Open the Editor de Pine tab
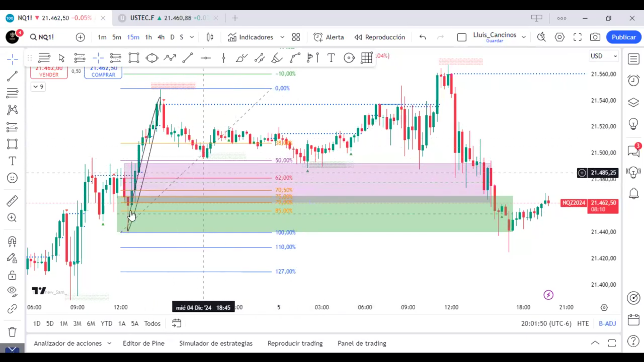 pos(144,343)
